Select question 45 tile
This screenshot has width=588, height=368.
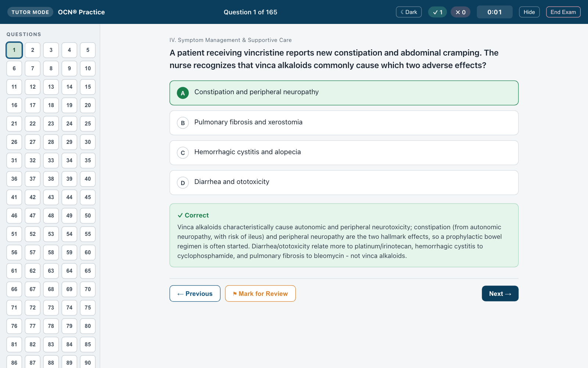(88, 197)
